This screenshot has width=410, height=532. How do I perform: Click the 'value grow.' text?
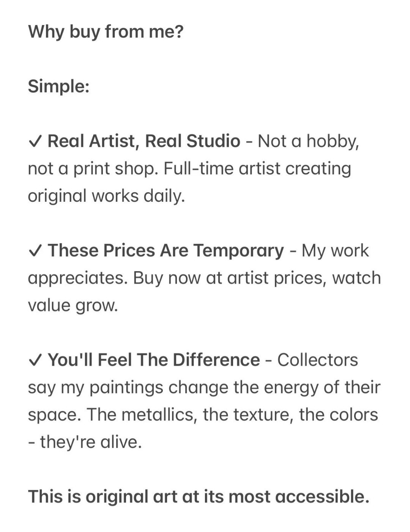click(x=73, y=306)
